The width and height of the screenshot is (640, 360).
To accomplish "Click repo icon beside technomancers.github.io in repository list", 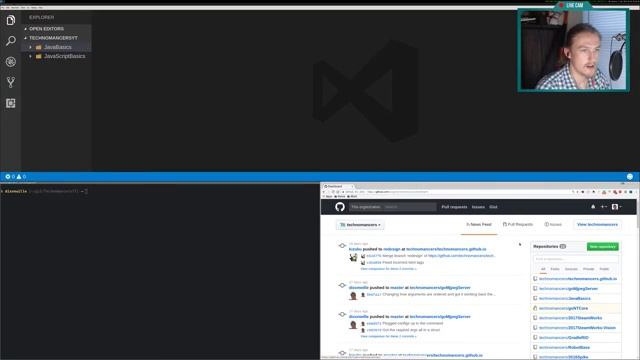I will pos(535,279).
